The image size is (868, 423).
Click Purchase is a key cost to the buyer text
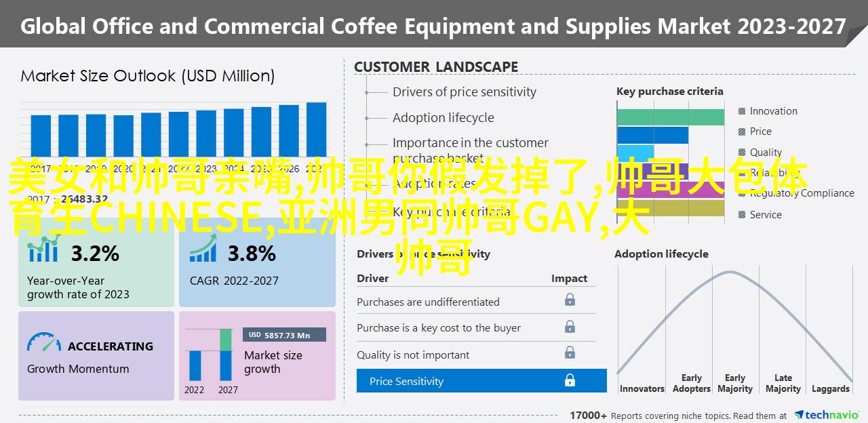(439, 328)
